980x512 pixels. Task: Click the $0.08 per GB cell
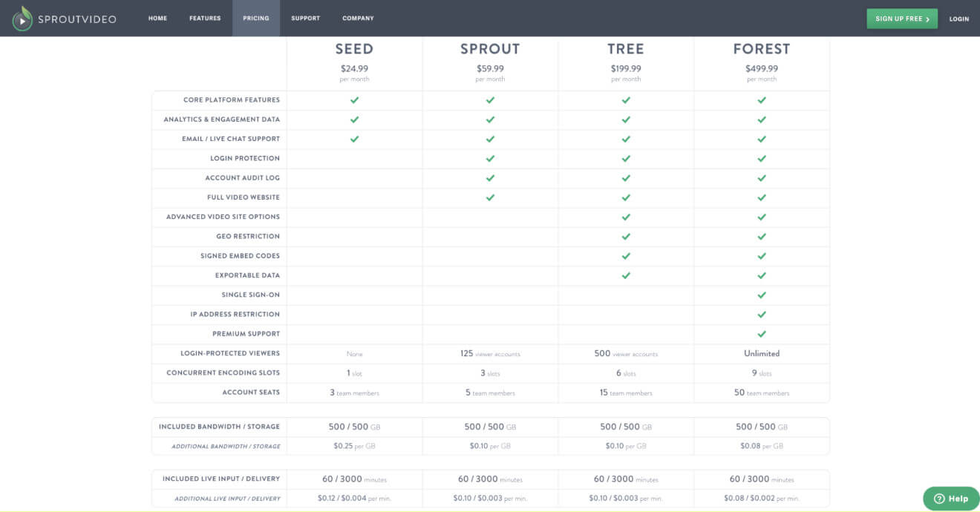coord(762,446)
